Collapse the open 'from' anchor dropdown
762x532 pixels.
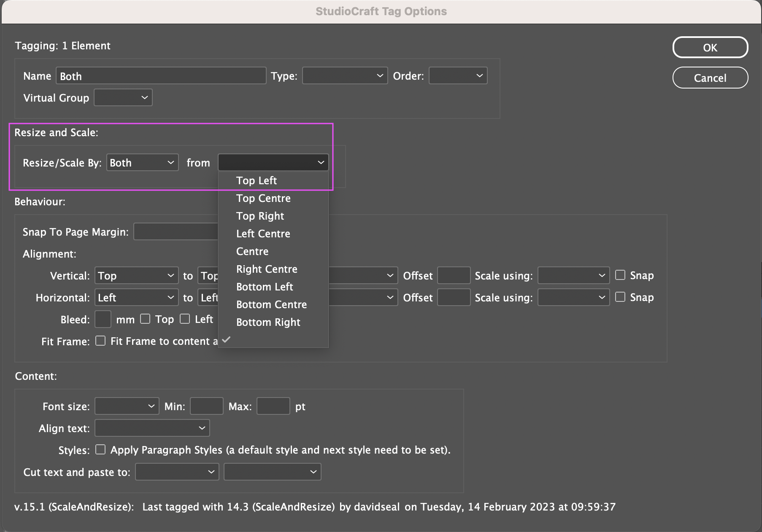coord(273,163)
